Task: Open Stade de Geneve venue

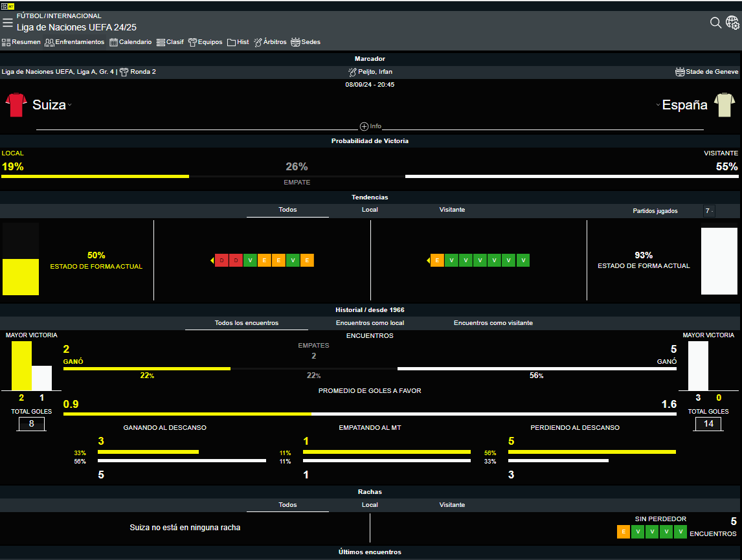Action: coord(706,72)
